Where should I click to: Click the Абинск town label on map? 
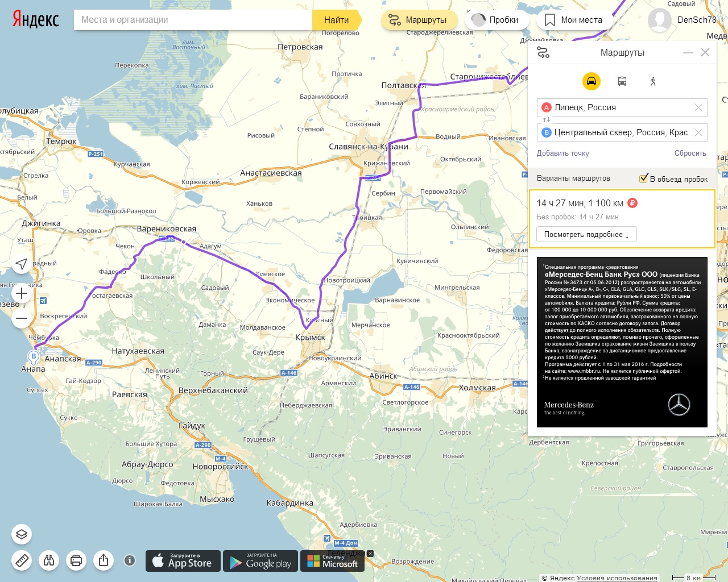click(383, 376)
